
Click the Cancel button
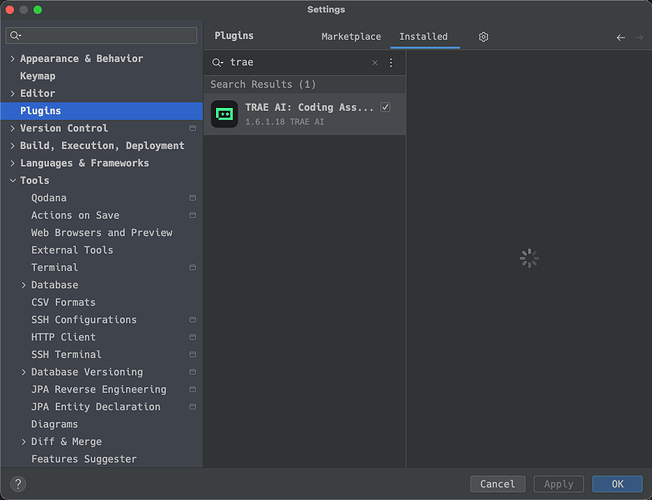point(497,484)
